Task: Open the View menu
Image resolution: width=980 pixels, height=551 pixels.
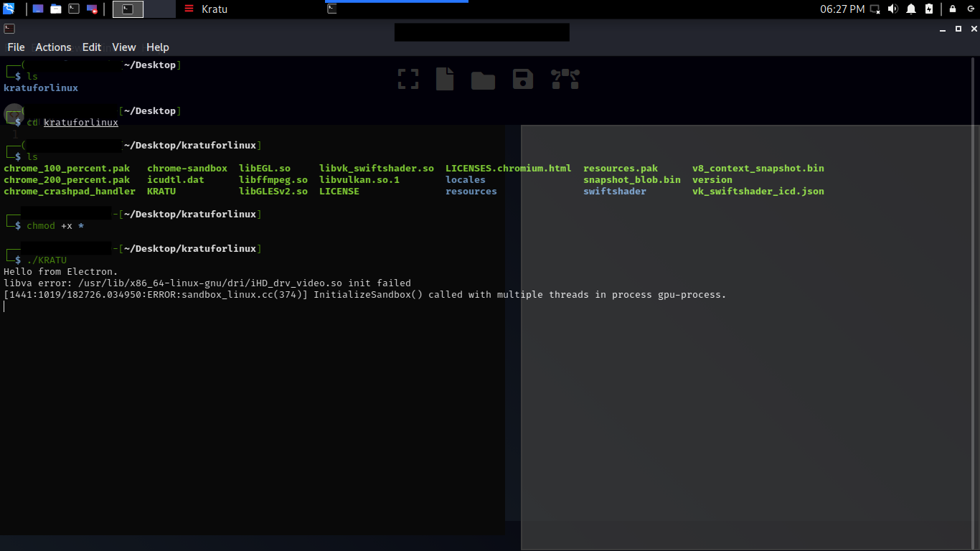Action: 124,47
